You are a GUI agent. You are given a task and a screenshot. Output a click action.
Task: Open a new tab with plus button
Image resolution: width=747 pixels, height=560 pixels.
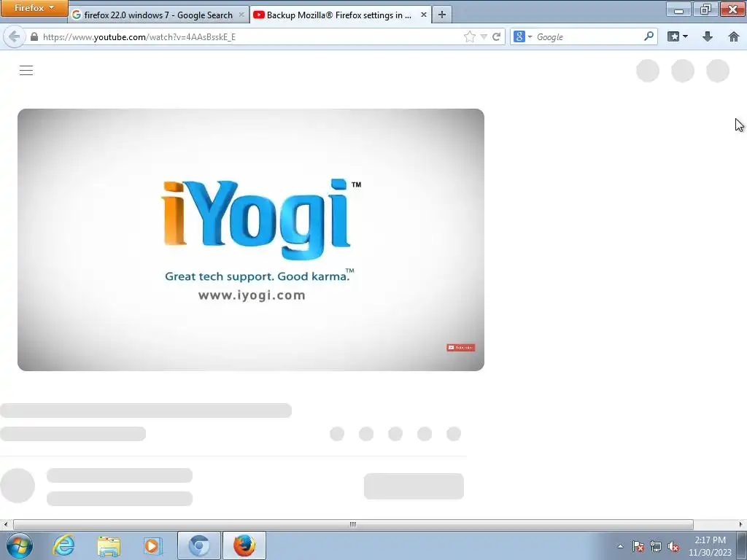tap(442, 15)
